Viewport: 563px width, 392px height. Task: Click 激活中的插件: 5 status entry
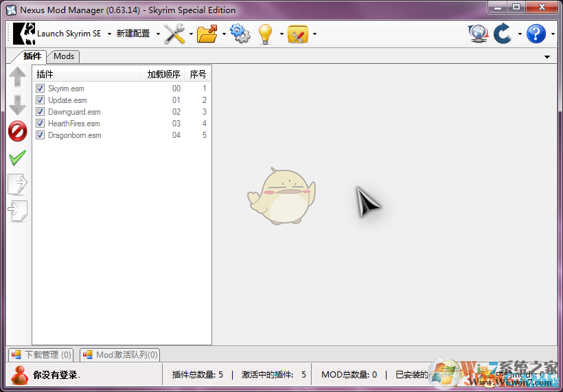273,375
